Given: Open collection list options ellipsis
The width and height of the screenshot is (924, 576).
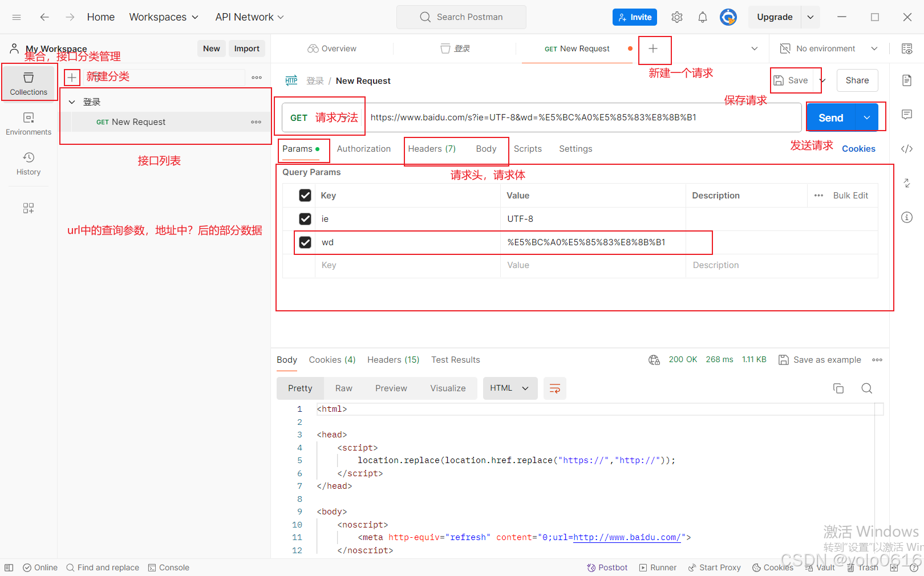Looking at the screenshot, I should coord(257,78).
